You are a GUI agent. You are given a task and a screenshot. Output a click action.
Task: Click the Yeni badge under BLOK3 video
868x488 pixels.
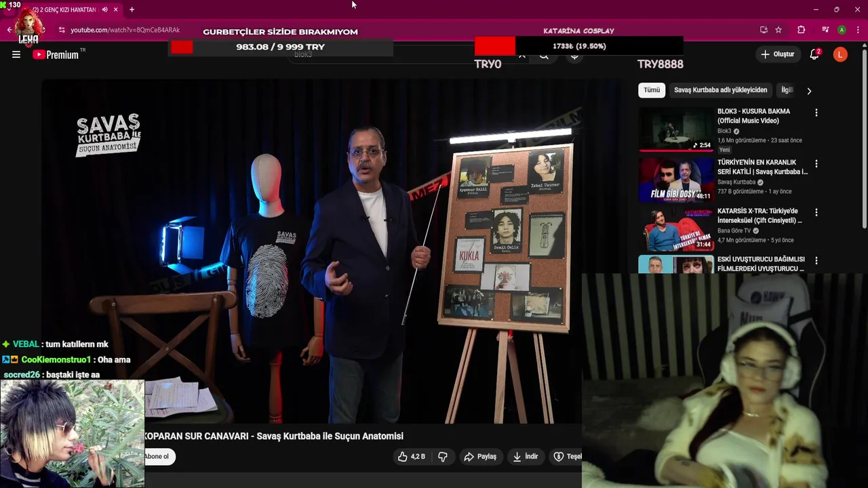coord(724,150)
